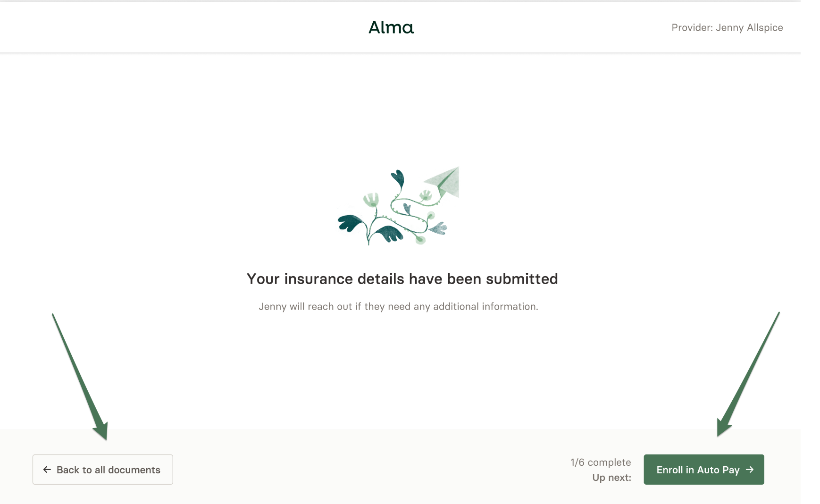The image size is (820, 504).
Task: Click the 'Jenny will reach out' message text
Action: [398, 307]
